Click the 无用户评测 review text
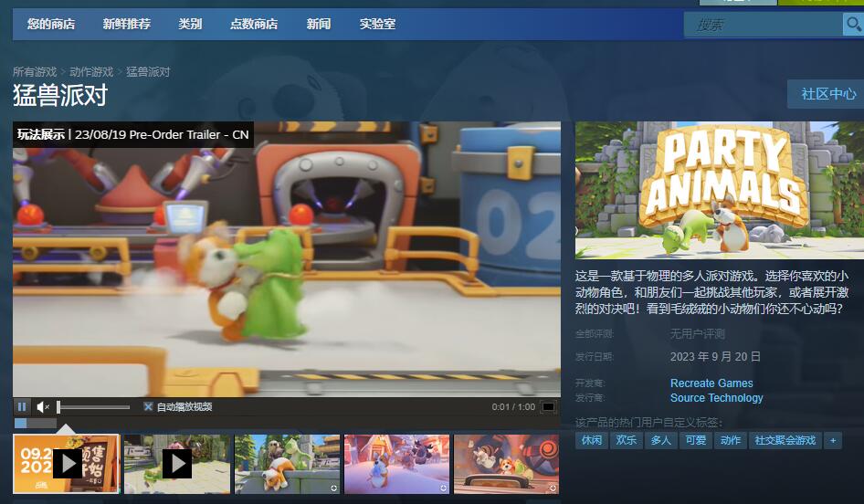The image size is (864, 504). 698,334
